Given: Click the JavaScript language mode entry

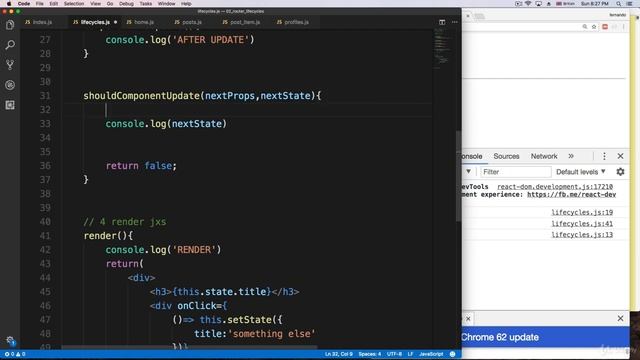Looking at the screenshot, I should 431,354.
